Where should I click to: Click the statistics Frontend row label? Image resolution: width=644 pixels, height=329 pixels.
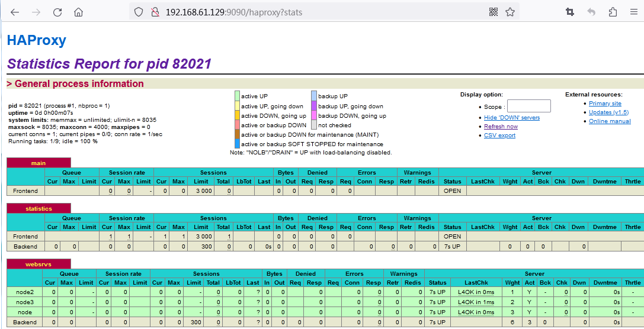pos(25,236)
